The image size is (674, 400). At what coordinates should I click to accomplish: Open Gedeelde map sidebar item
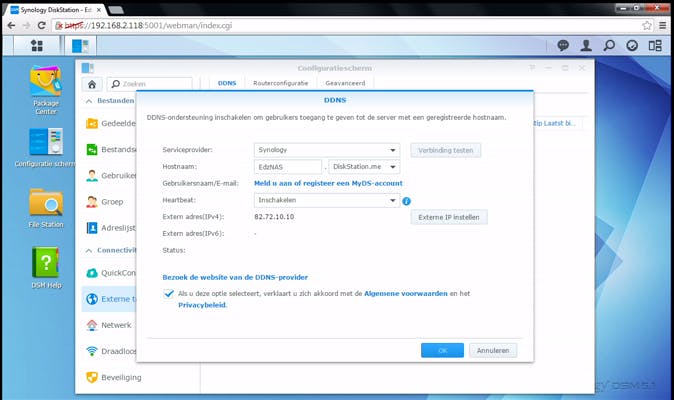point(111,123)
